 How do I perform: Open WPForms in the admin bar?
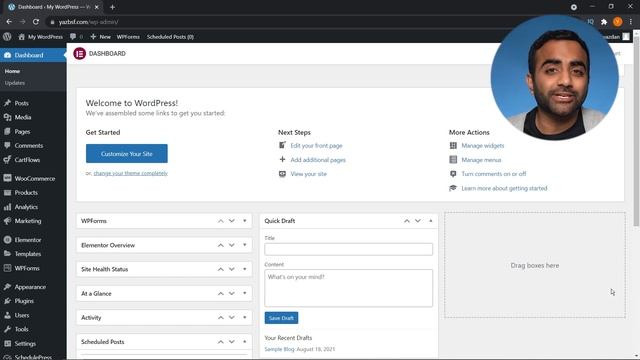click(x=128, y=37)
